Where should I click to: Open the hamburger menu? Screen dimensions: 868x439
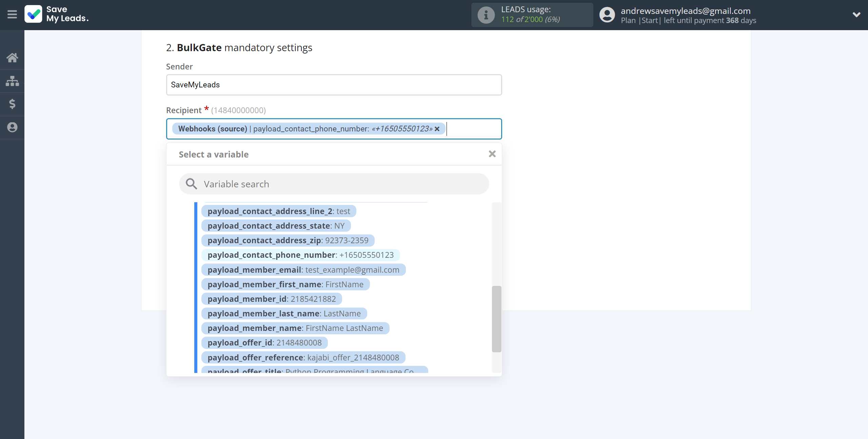click(12, 15)
